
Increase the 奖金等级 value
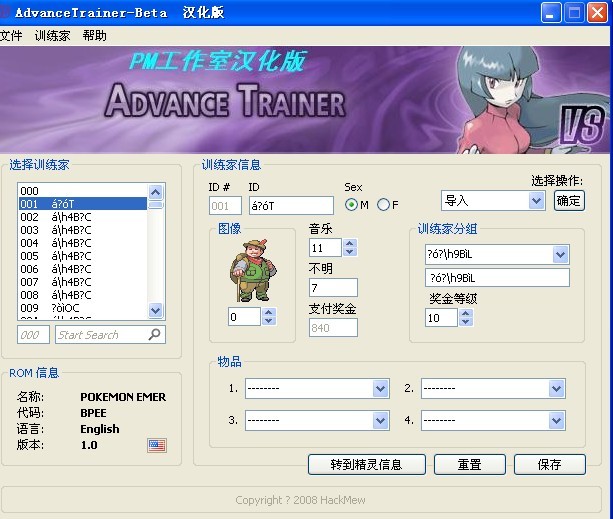[465, 313]
